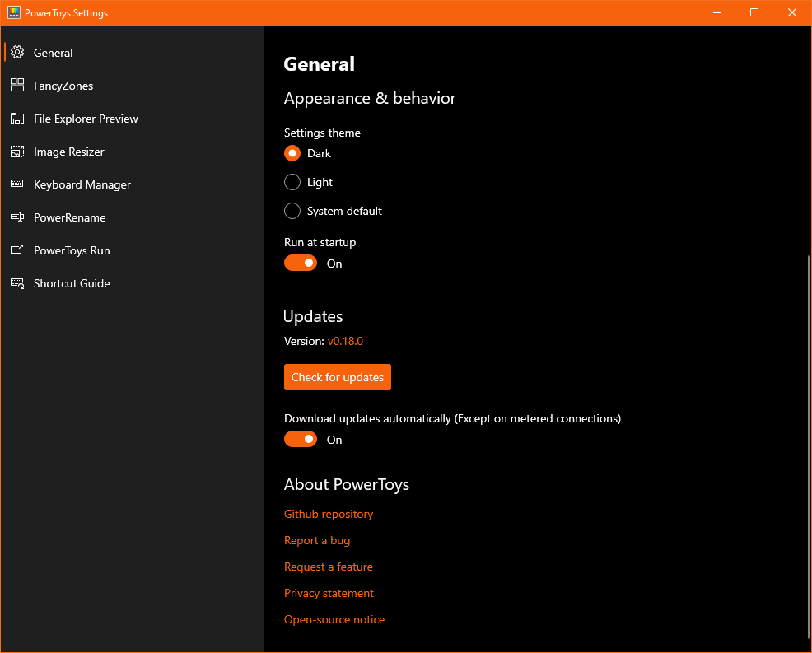View the Privacy statement
Image resolution: width=812 pixels, height=653 pixels.
(329, 594)
